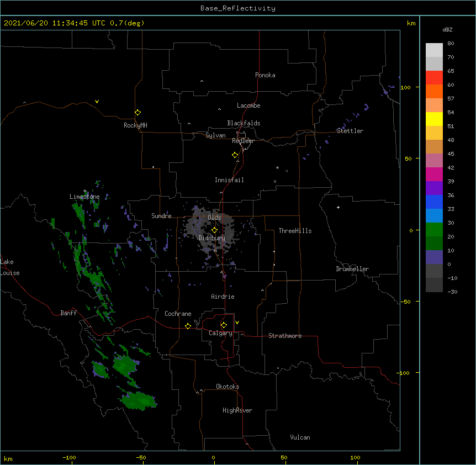The width and height of the screenshot is (476, 465).
Task: Click the yellow diamond marker near RockyMH
Action: 138,113
